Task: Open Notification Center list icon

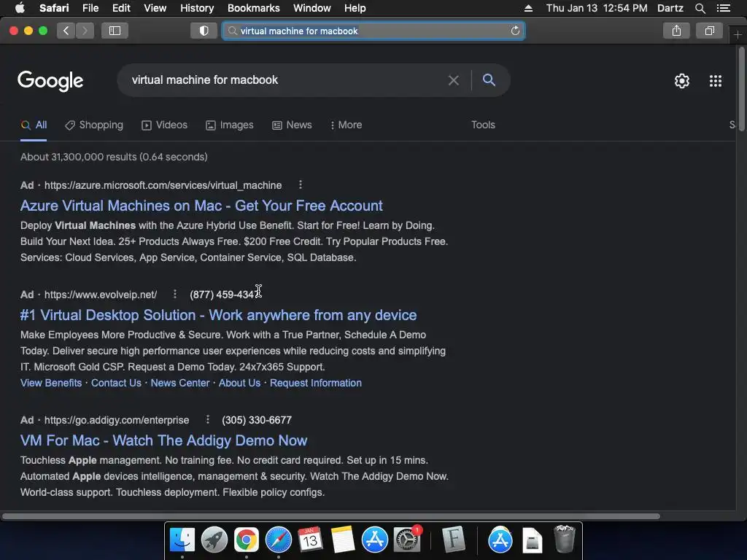Action: coord(724,8)
